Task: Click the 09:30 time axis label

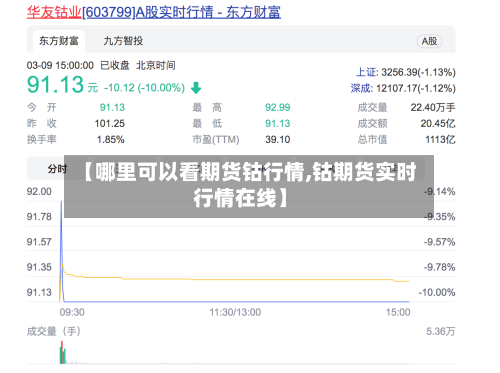Action: (72, 312)
